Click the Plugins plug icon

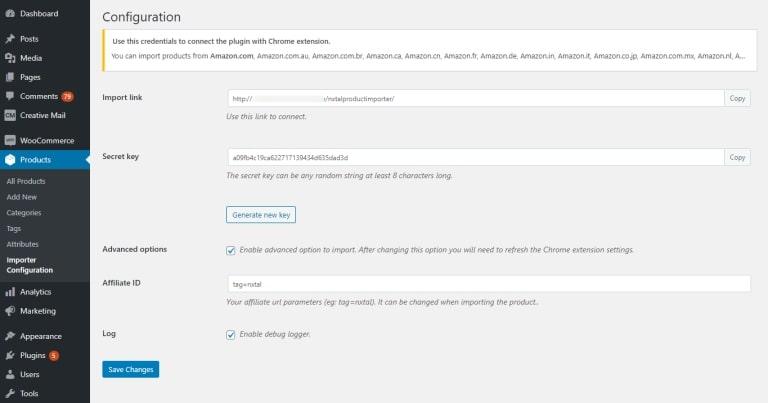point(10,356)
